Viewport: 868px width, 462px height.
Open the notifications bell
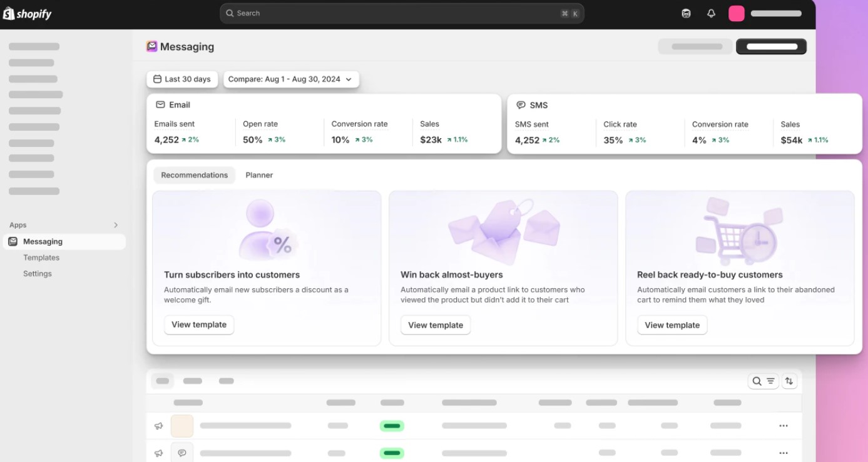point(711,13)
